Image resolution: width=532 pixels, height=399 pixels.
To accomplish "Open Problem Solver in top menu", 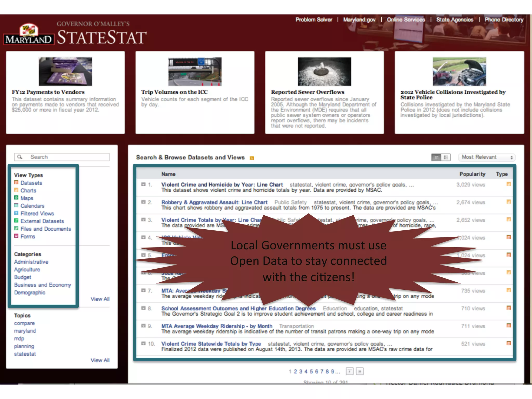I will 314,19.
